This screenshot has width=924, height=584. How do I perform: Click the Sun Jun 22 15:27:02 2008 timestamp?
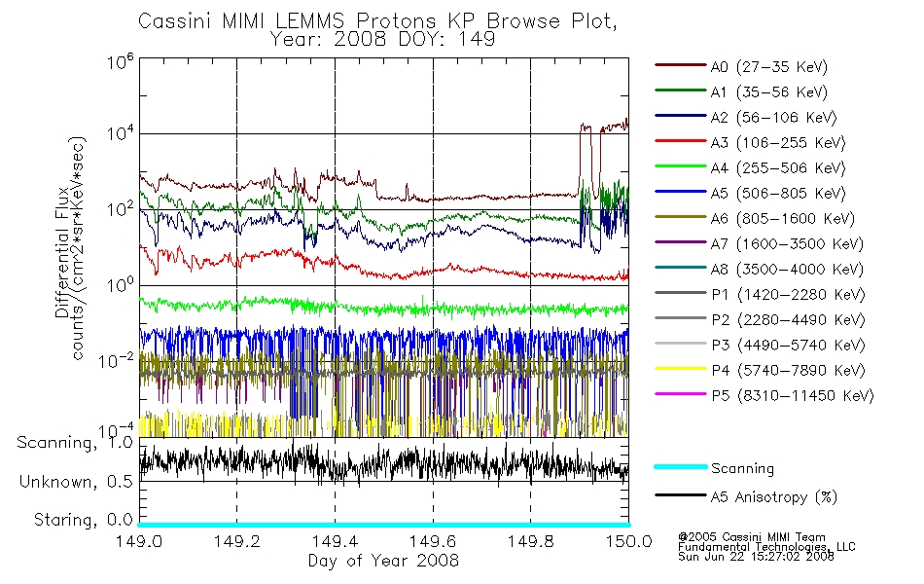pos(756,557)
